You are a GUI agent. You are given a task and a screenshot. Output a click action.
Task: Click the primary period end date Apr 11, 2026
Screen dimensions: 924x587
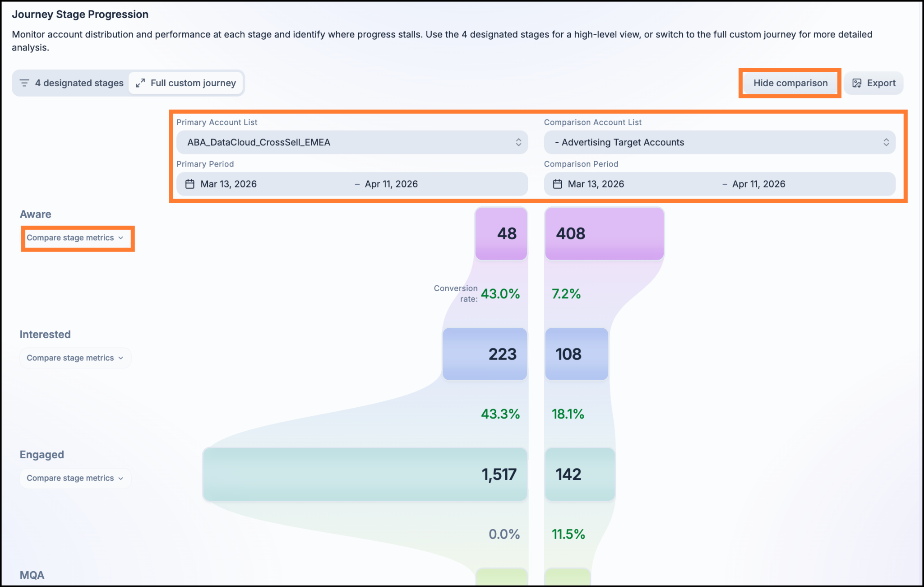(x=391, y=184)
